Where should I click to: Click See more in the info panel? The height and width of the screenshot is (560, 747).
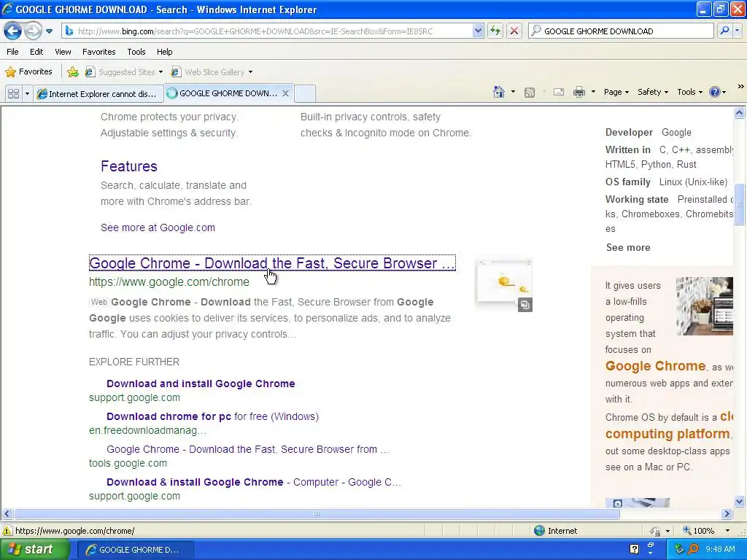click(x=628, y=247)
